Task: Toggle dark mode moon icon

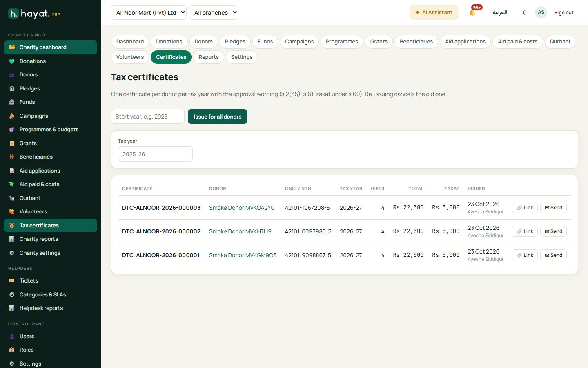Action: (x=524, y=13)
